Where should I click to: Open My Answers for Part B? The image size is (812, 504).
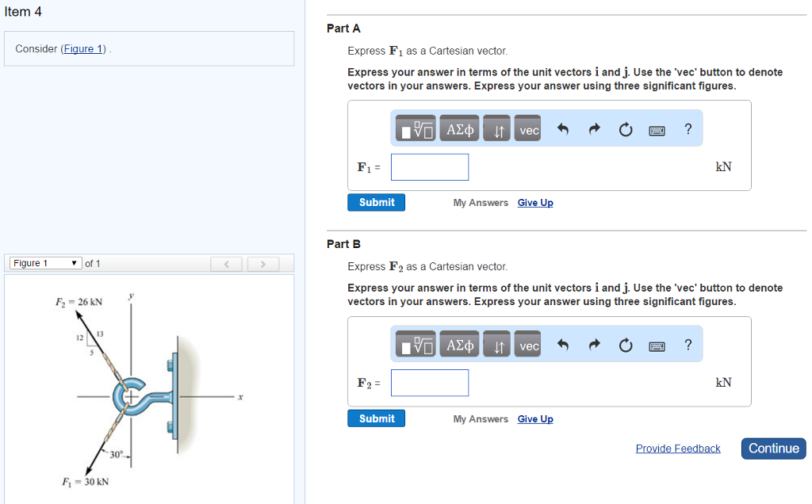point(481,419)
